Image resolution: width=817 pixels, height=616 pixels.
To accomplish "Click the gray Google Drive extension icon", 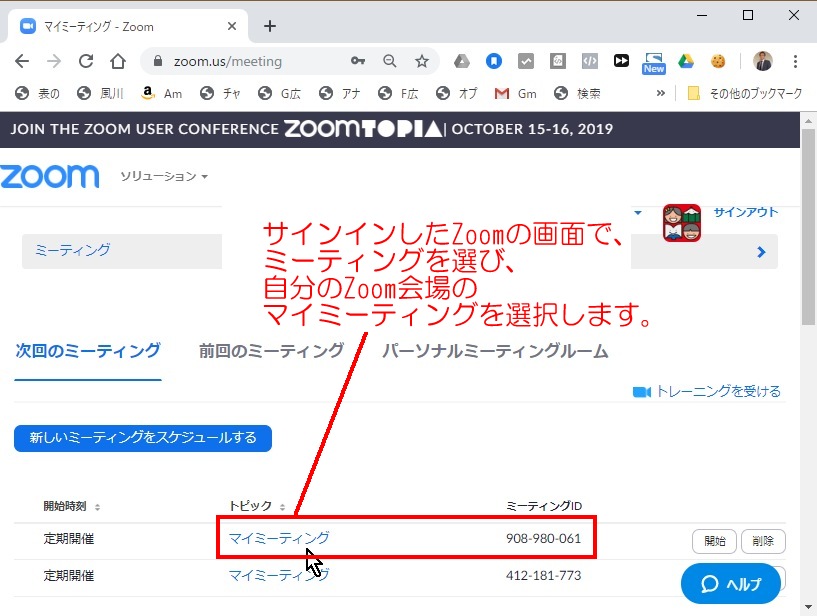I will click(462, 61).
